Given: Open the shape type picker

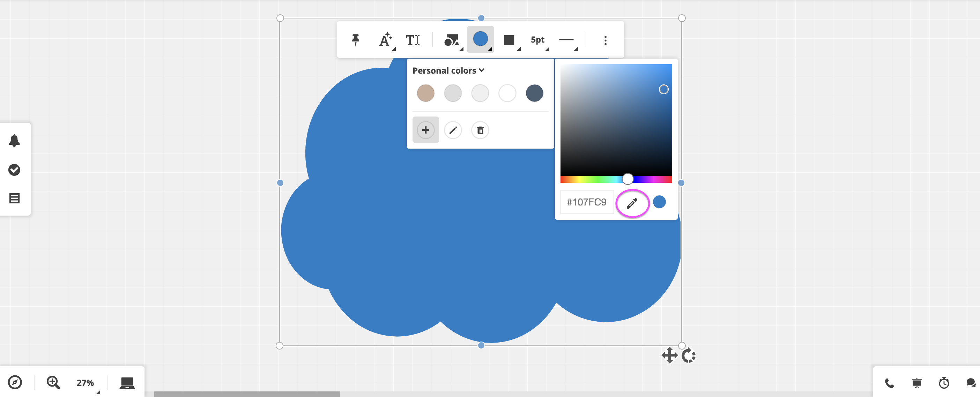Looking at the screenshot, I should tap(453, 40).
